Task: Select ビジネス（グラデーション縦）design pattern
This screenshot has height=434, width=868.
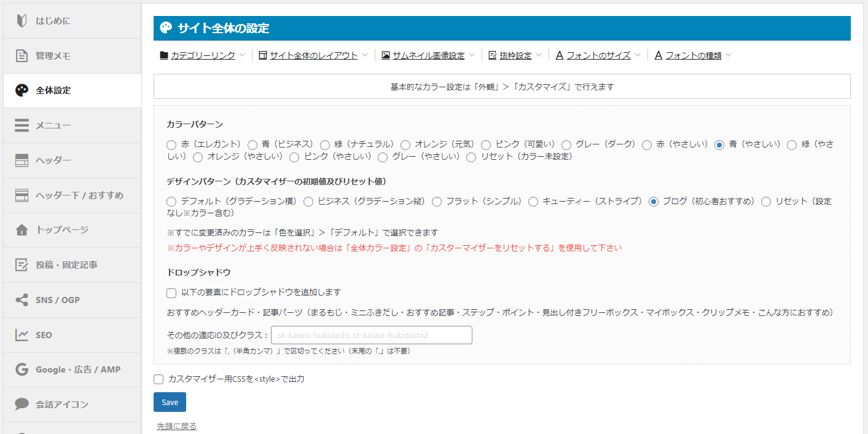Action: (308, 202)
